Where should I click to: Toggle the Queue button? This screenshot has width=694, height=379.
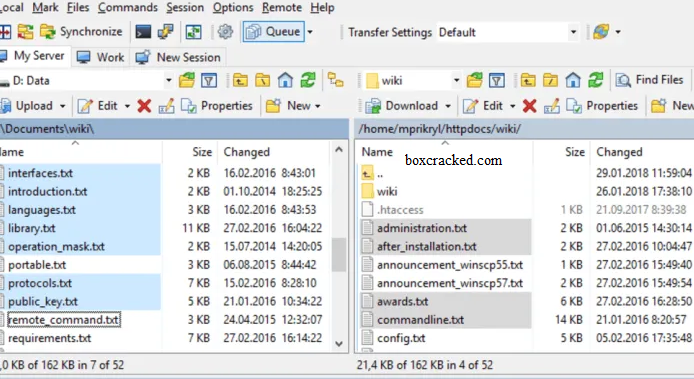[273, 32]
